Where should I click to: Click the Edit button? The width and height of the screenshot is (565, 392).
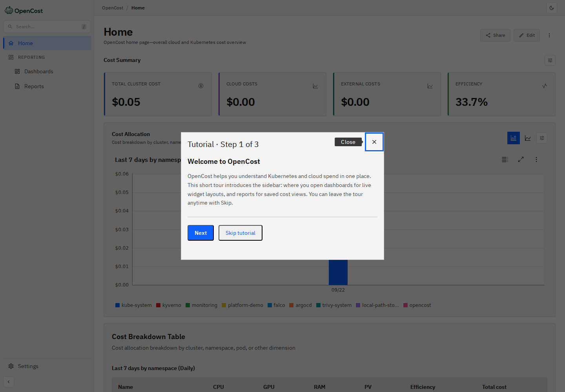(527, 35)
